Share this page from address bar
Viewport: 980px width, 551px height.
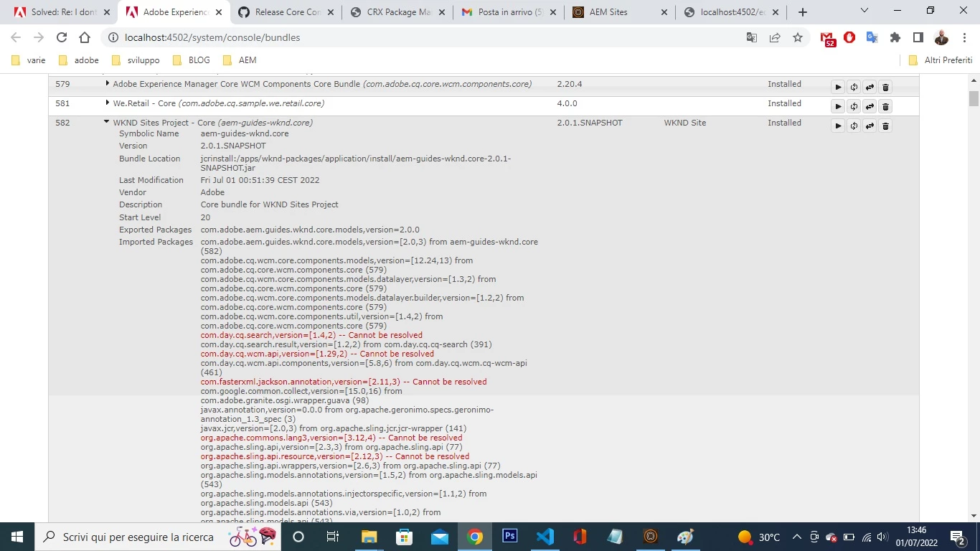[775, 37]
